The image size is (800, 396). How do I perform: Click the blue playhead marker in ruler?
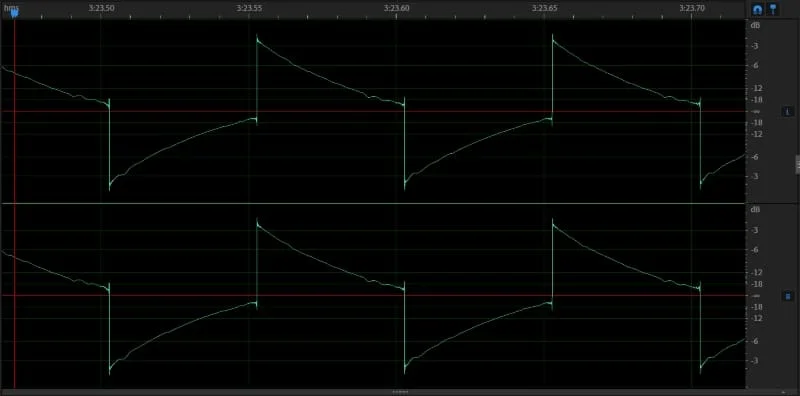click(x=14, y=14)
